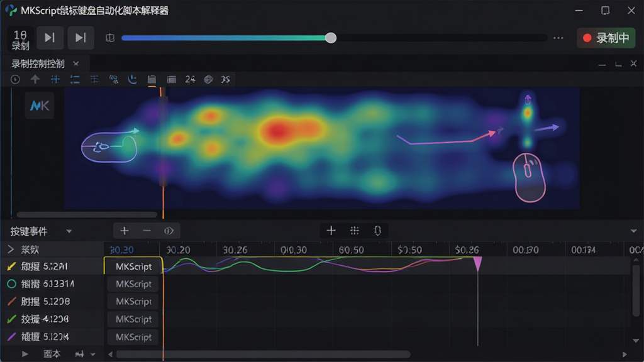Close the 录制控制 tab
The image size is (644, 362).
(x=75, y=63)
